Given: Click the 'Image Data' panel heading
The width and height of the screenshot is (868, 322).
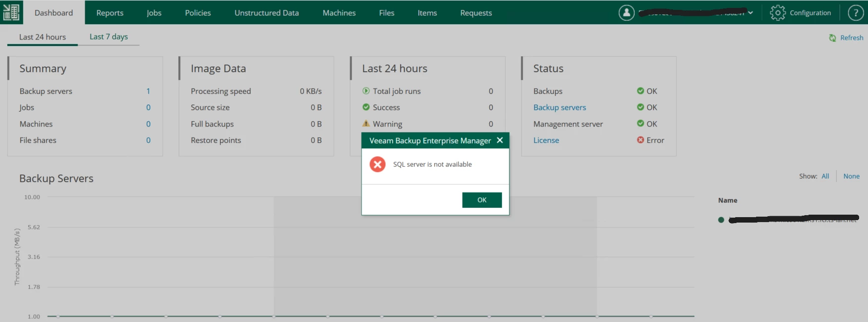Looking at the screenshot, I should 218,69.
